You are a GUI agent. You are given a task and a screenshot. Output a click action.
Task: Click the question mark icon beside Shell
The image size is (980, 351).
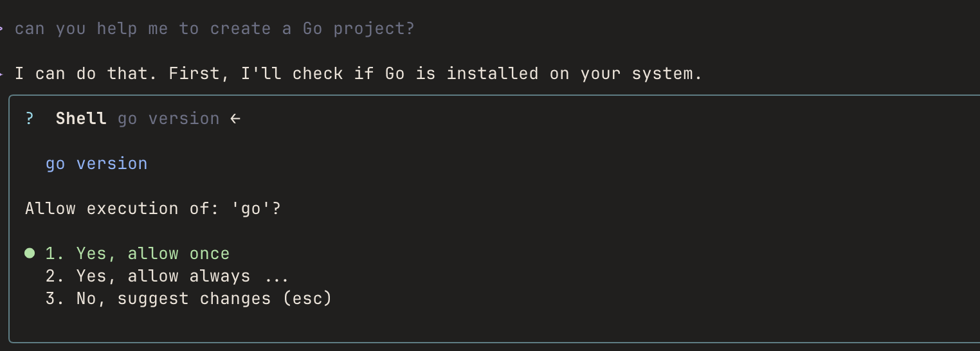[x=30, y=119]
